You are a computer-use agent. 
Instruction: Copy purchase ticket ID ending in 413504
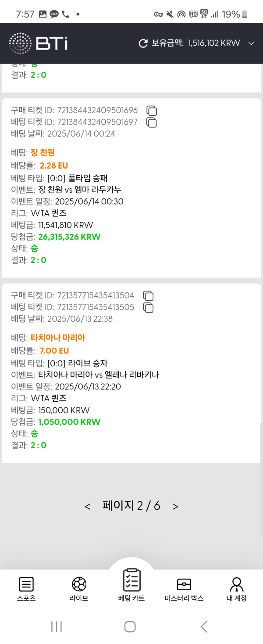148,295
